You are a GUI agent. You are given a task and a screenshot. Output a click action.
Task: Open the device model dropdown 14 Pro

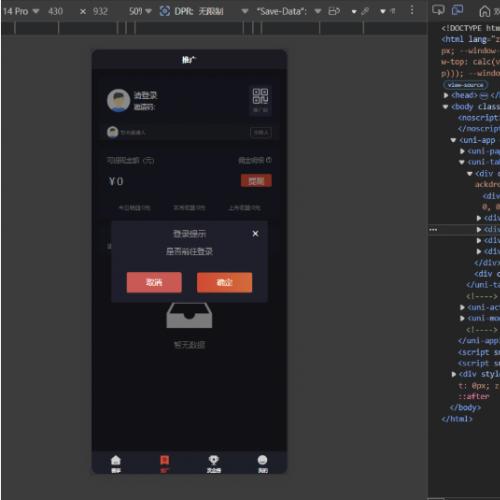(21, 12)
